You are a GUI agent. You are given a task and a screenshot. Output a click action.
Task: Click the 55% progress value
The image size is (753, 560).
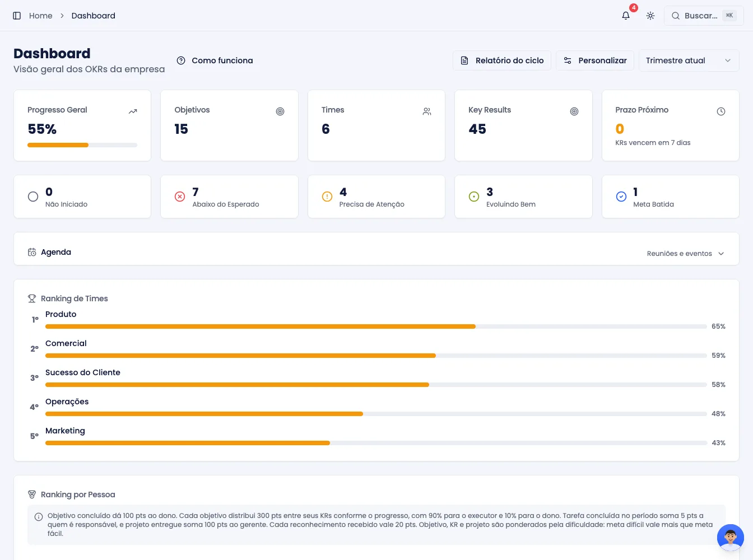pos(42,129)
